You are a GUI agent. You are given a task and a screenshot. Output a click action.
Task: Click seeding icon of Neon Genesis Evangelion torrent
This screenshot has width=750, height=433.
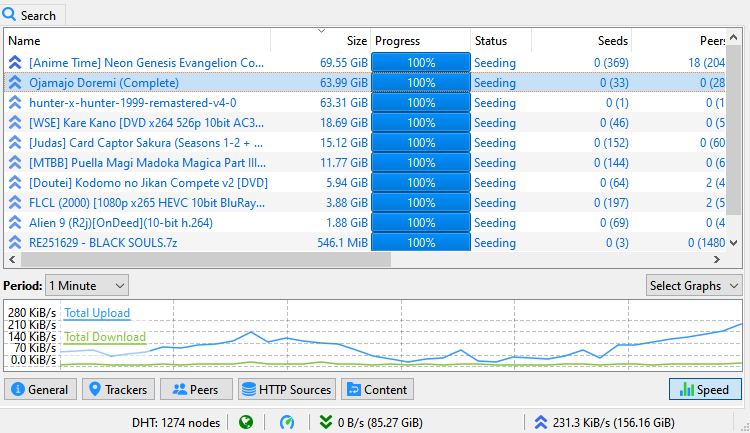pos(15,63)
